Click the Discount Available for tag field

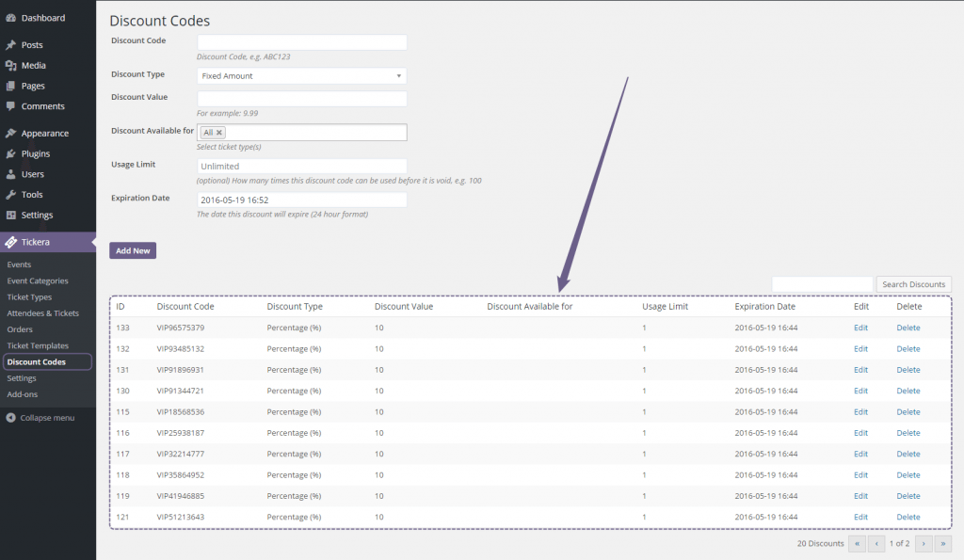click(302, 132)
